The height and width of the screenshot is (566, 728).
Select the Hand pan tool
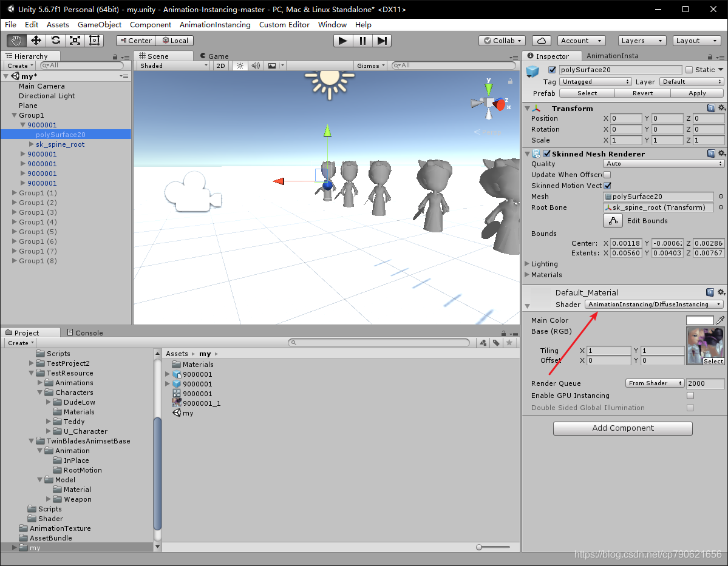tap(16, 40)
